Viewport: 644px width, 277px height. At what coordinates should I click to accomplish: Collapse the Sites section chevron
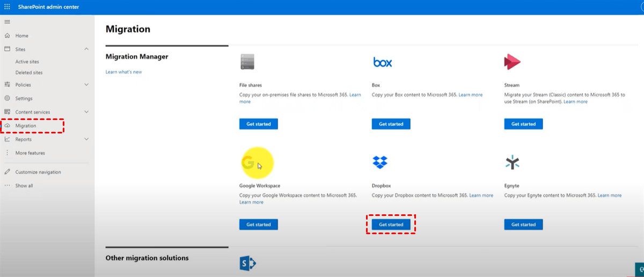click(x=86, y=49)
